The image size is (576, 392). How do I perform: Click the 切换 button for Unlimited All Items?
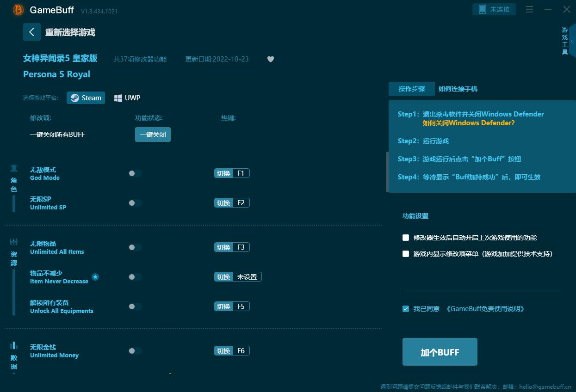[x=223, y=247]
